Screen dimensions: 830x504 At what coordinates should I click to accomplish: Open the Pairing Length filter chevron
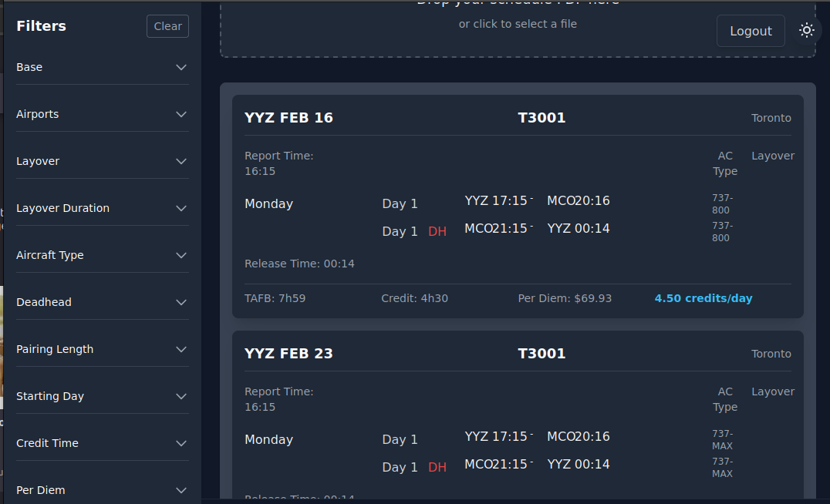point(181,349)
